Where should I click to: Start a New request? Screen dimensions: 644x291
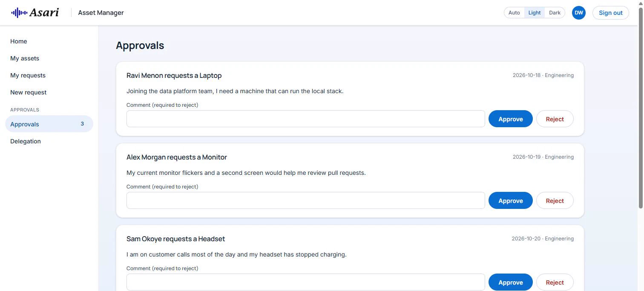tap(49, 92)
